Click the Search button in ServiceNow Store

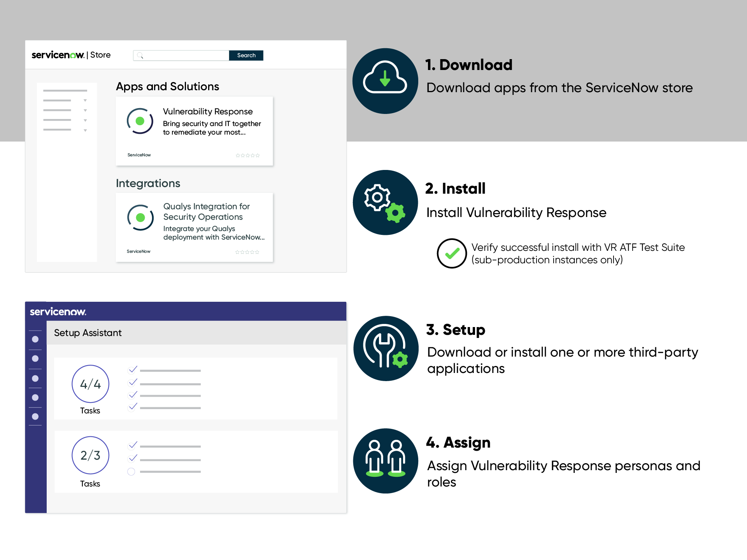pos(246,55)
